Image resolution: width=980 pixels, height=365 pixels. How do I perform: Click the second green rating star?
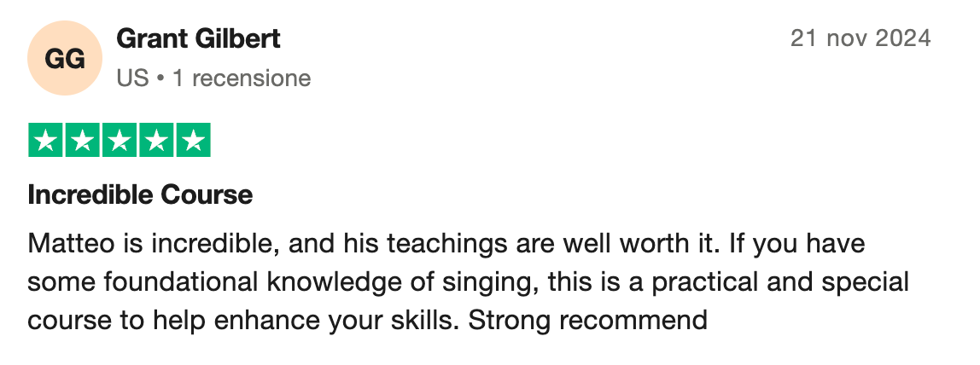coord(83,141)
